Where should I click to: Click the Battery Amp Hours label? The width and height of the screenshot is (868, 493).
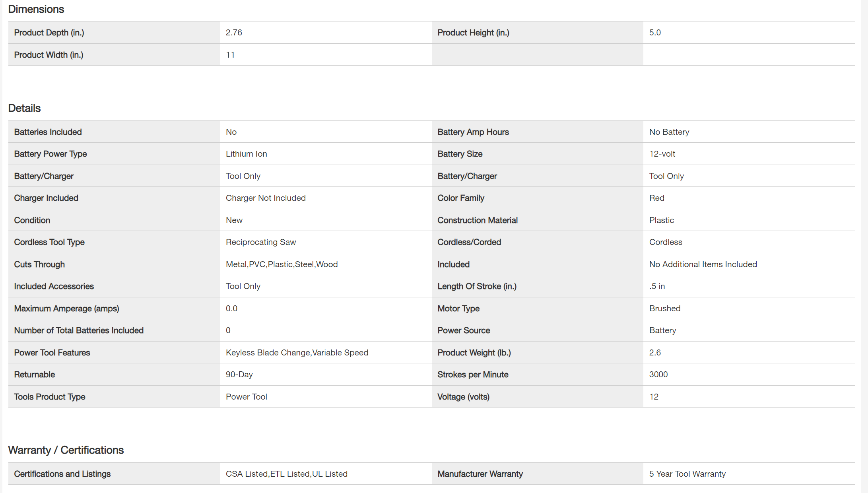tap(473, 132)
